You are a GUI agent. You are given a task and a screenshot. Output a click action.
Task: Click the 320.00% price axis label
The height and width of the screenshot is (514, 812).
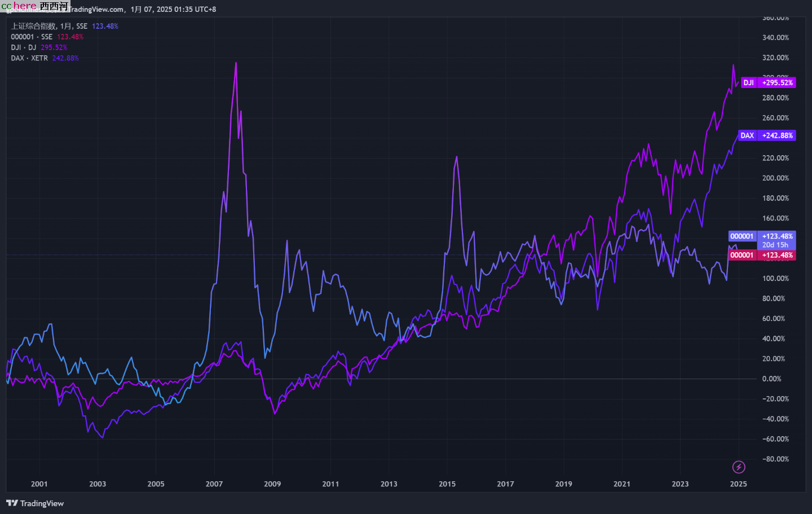[775, 58]
